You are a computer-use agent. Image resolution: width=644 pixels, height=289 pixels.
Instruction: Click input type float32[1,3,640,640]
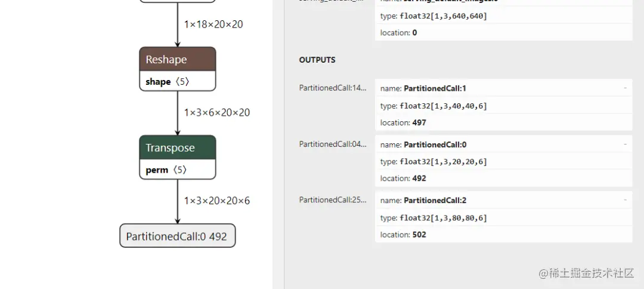503,16
